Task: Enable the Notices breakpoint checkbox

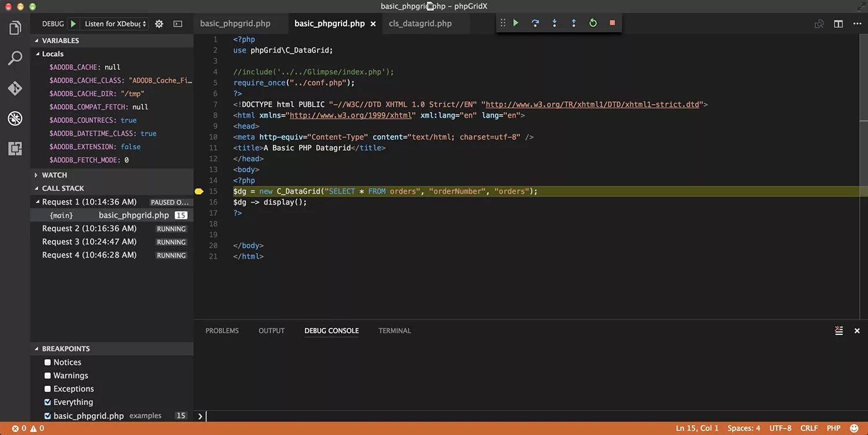Action: [47, 362]
